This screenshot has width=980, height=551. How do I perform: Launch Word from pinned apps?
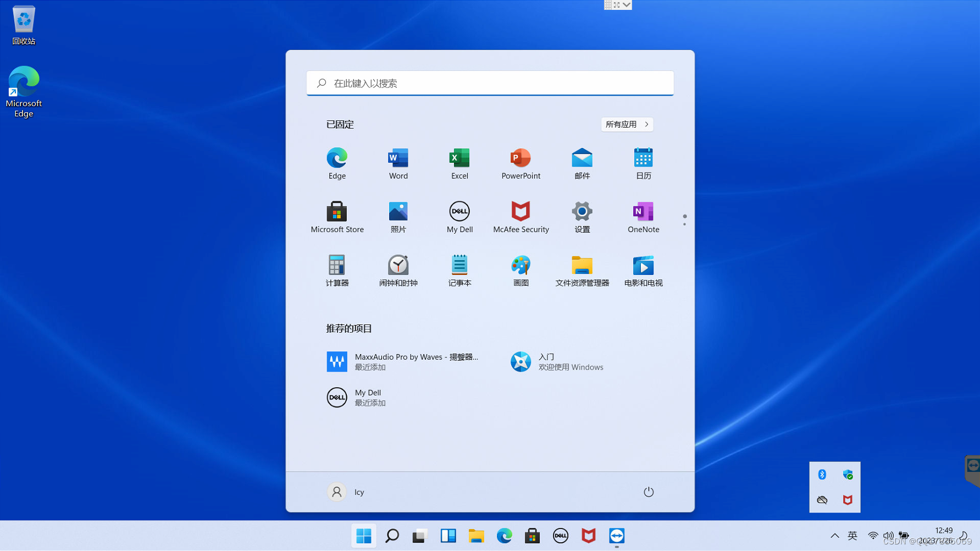(398, 164)
